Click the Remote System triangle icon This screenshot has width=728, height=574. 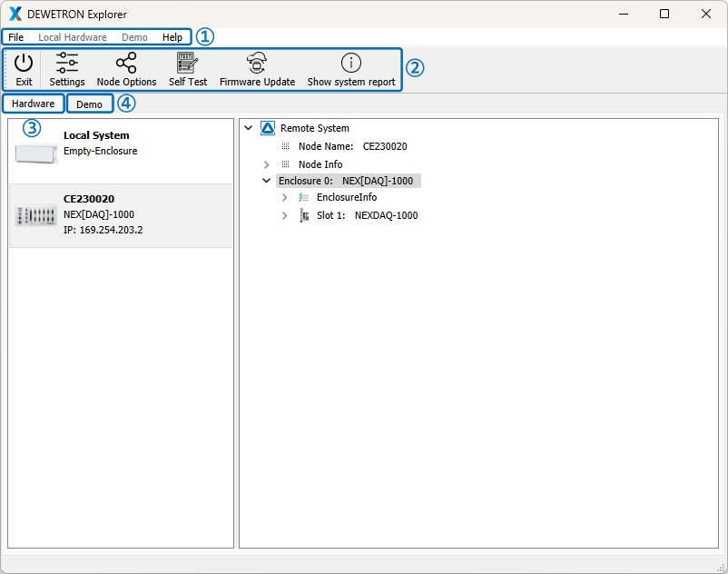point(268,128)
